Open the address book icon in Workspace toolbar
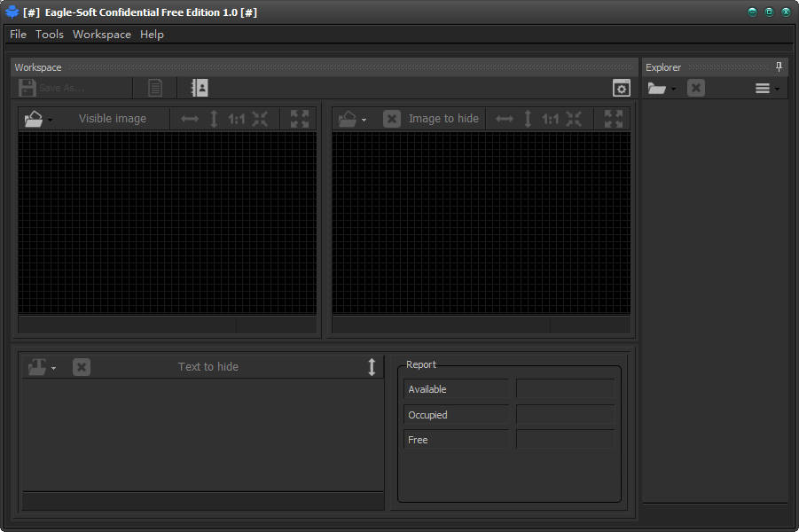799x532 pixels. pyautogui.click(x=200, y=88)
